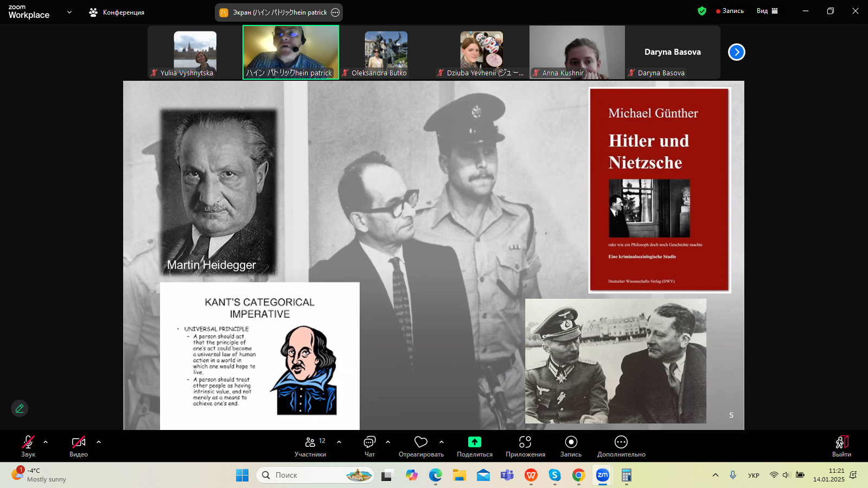Expand the audio settings arrow
This screenshot has height=488, width=868.
point(46,442)
